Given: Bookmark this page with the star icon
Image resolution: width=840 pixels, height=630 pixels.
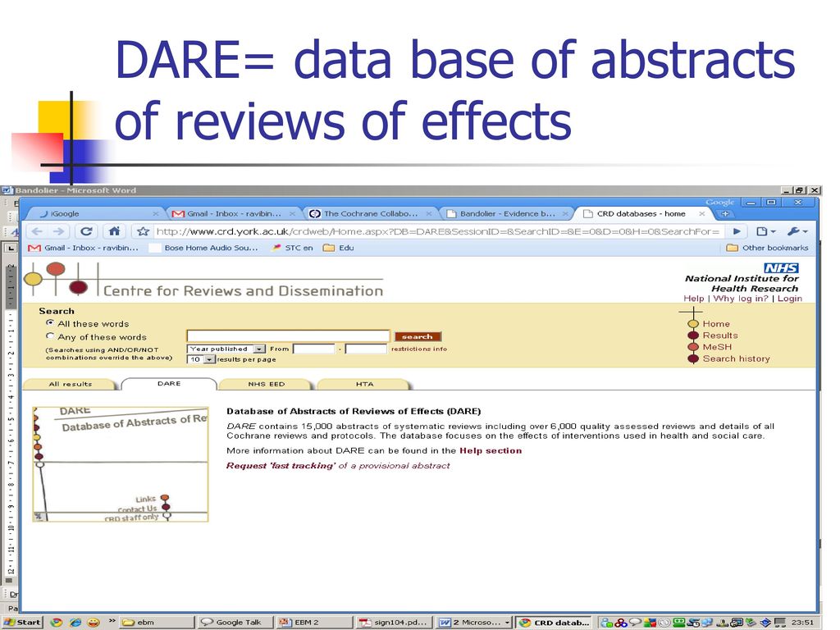Looking at the screenshot, I should point(143,231).
